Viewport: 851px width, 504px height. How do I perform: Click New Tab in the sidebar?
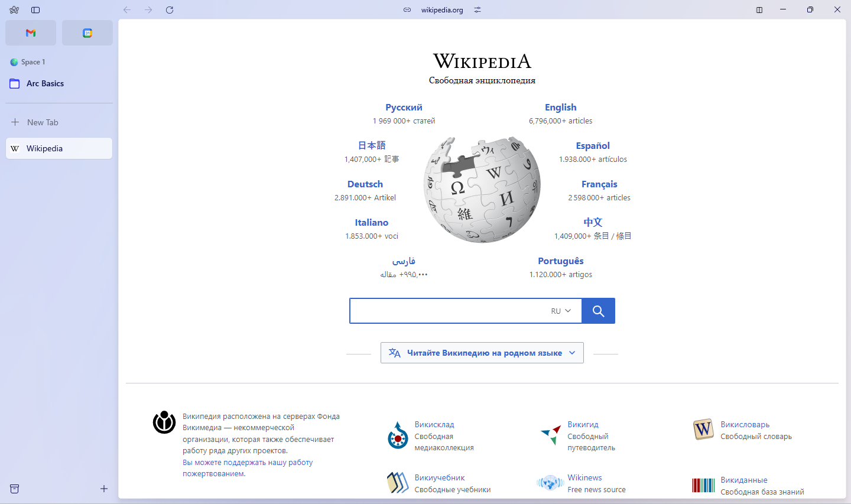pyautogui.click(x=43, y=122)
